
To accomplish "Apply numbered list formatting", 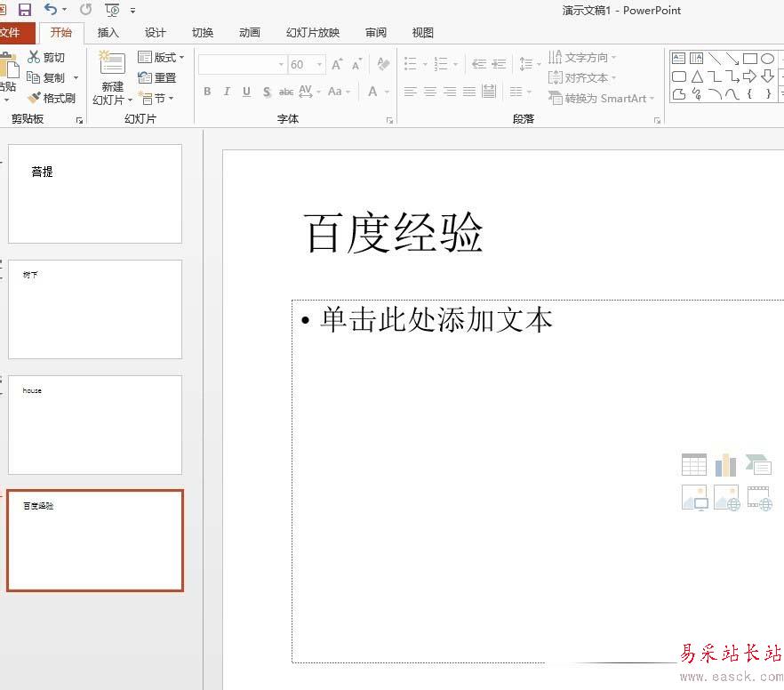I will (441, 64).
